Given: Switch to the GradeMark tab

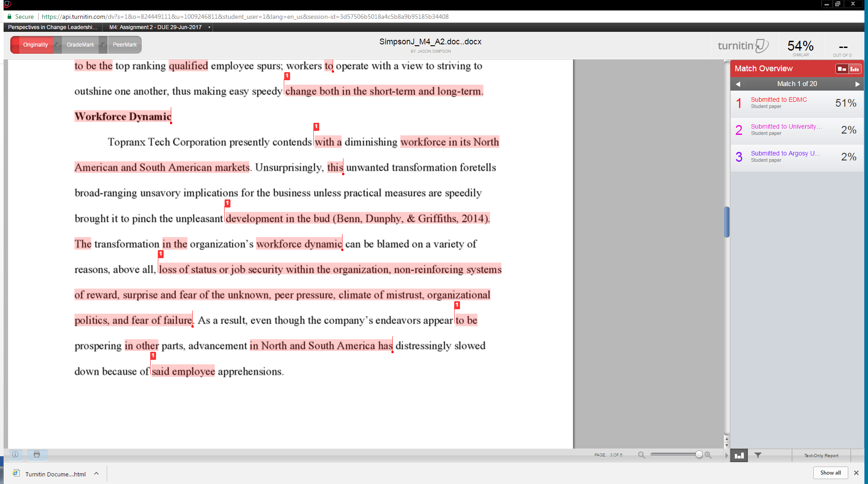Looking at the screenshot, I should [x=80, y=44].
